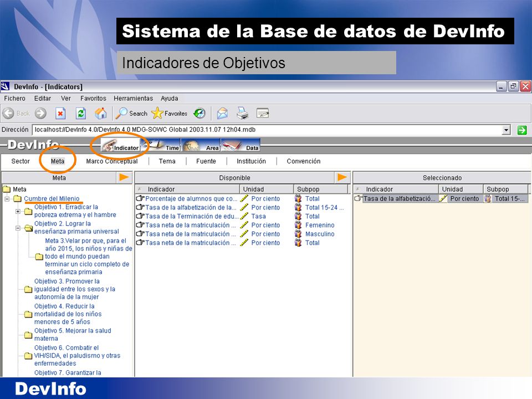
Task: Collapse the Cumbre del Milenio tree node
Action: [x=7, y=199]
